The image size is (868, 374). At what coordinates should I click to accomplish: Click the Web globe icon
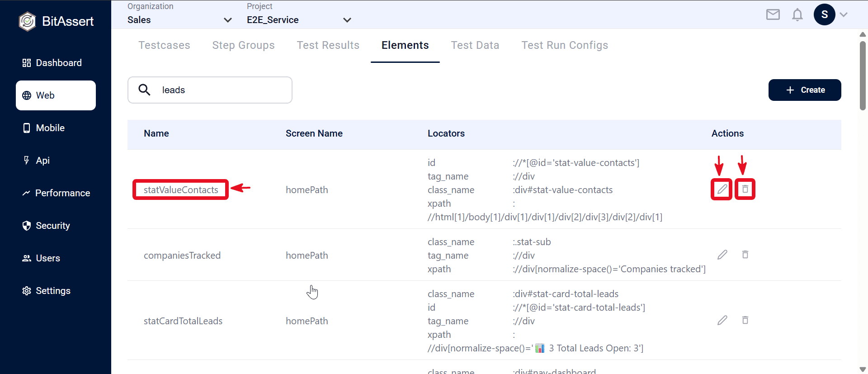(x=27, y=95)
